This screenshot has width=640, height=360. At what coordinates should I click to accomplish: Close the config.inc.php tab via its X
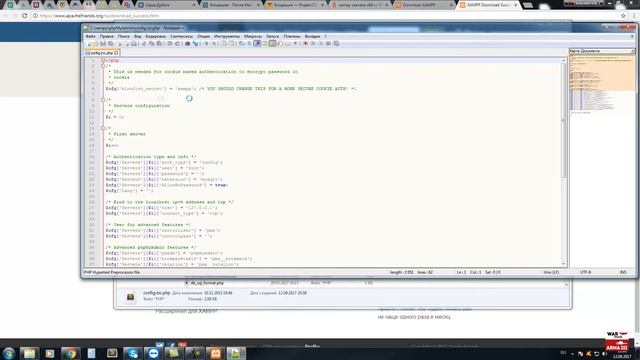[x=116, y=53]
